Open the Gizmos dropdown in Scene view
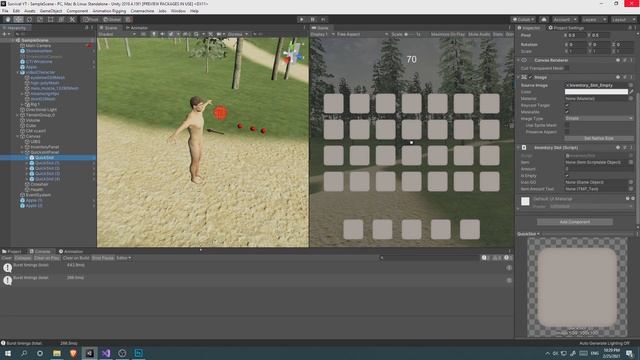 coord(238,34)
